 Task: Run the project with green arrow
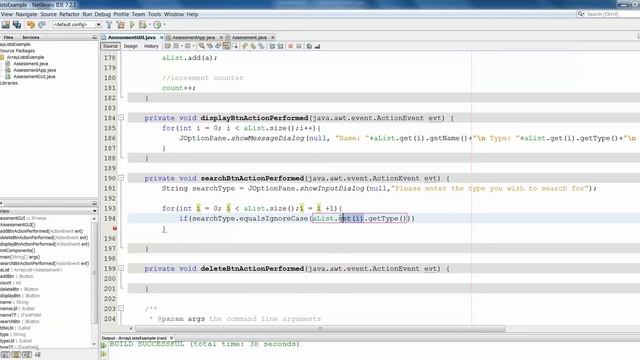132,24
